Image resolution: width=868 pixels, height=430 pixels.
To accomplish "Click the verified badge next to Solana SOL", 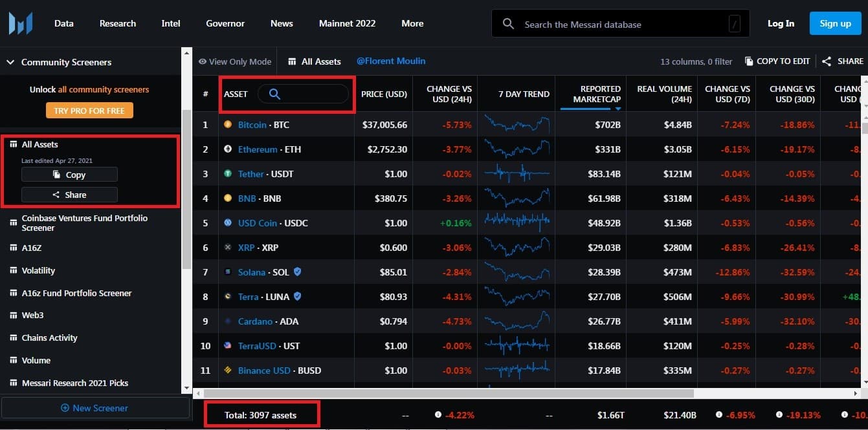I will tap(297, 272).
